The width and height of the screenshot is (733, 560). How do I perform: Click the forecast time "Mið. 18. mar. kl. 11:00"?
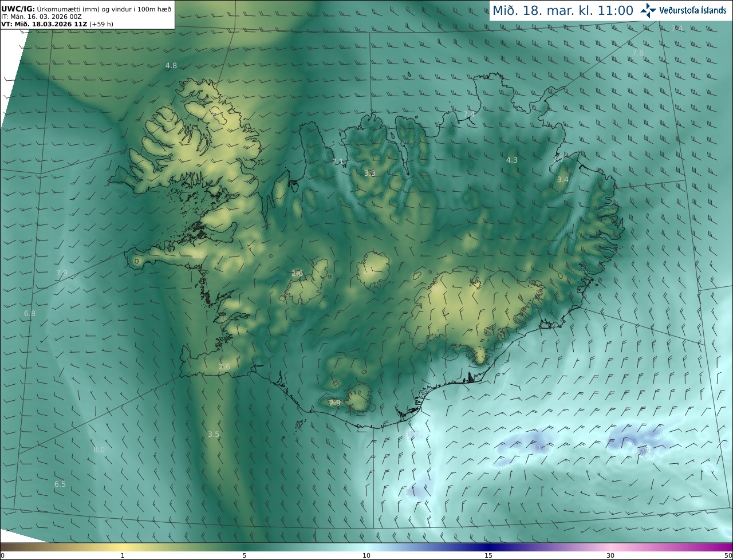pos(563,10)
